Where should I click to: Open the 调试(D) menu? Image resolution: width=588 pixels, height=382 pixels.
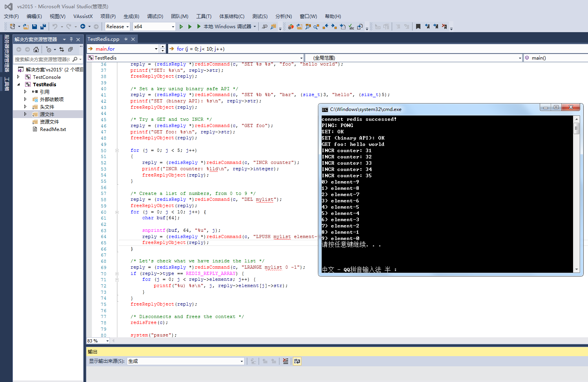click(x=155, y=16)
